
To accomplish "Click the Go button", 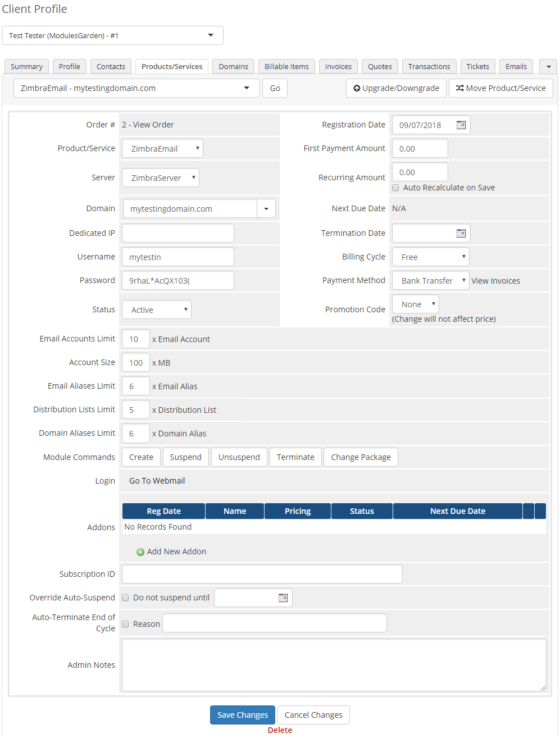I will pos(275,88).
